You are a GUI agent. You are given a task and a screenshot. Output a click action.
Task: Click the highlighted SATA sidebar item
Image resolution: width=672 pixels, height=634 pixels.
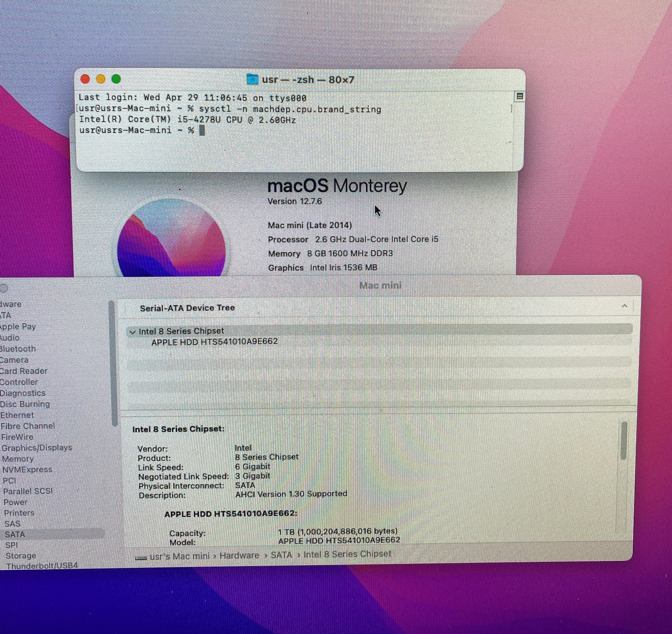coord(15,534)
